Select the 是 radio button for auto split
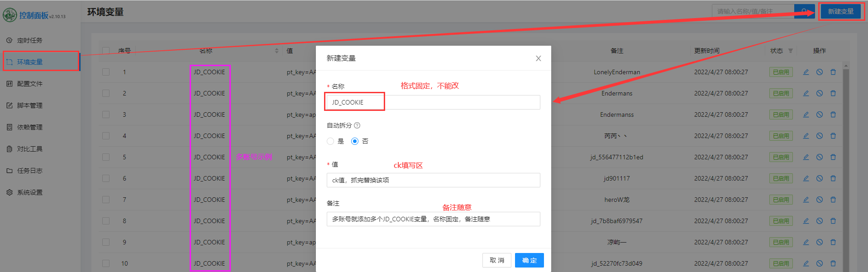Screen dimensions: 868x272 [x=330, y=141]
